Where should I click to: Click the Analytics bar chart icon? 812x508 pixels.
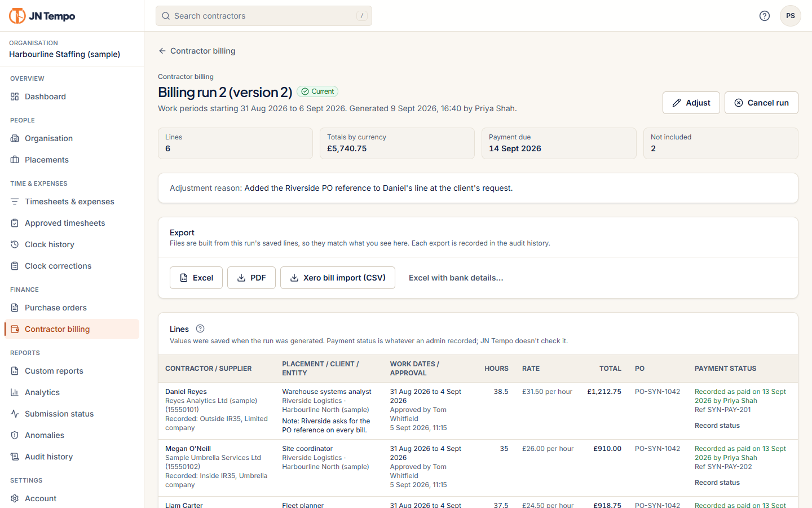click(15, 392)
